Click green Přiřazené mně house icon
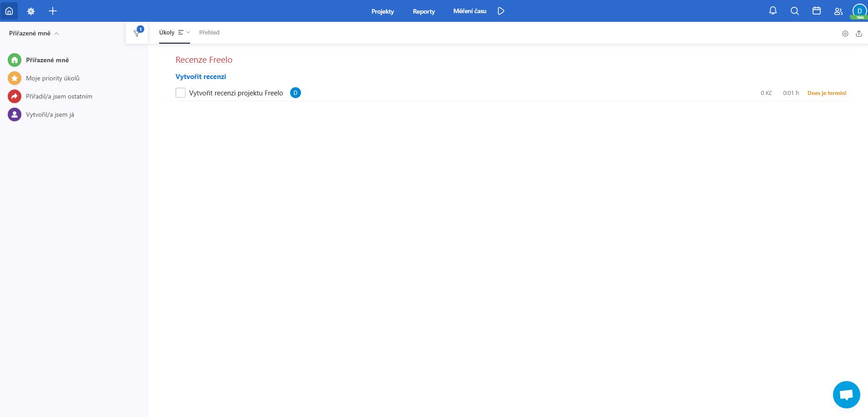The width and height of the screenshot is (868, 417). click(15, 60)
